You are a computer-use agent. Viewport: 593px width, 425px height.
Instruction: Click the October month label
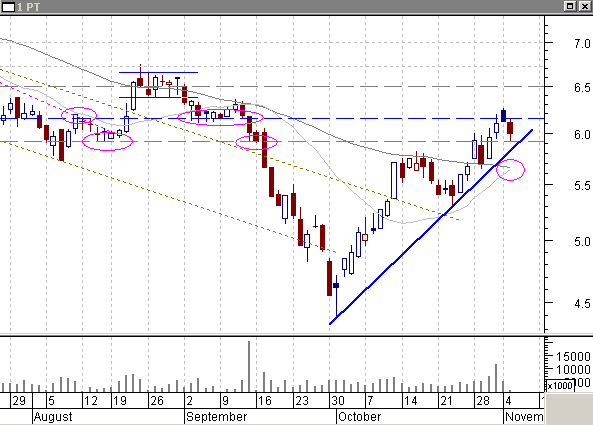pyautogui.click(x=360, y=417)
